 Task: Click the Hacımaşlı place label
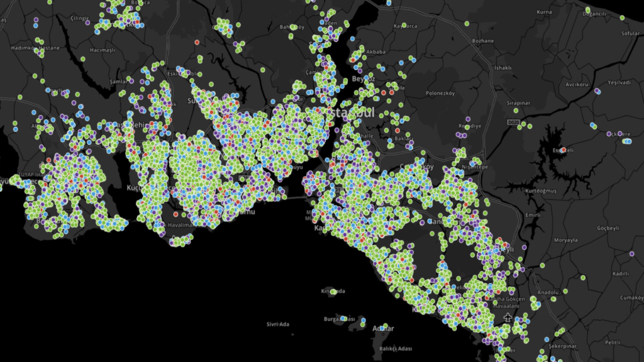pos(104,50)
